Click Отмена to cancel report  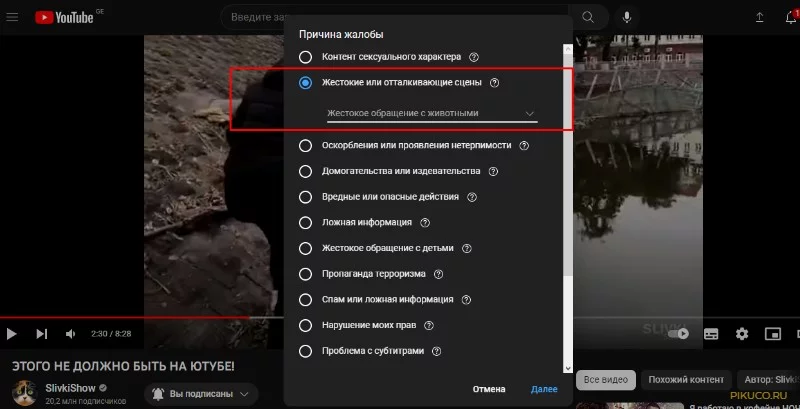point(489,389)
